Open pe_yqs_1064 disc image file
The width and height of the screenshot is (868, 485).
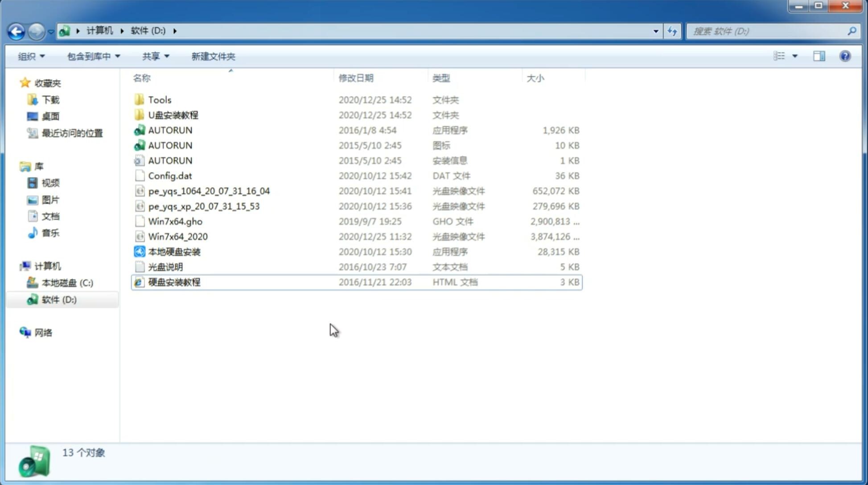(209, 191)
